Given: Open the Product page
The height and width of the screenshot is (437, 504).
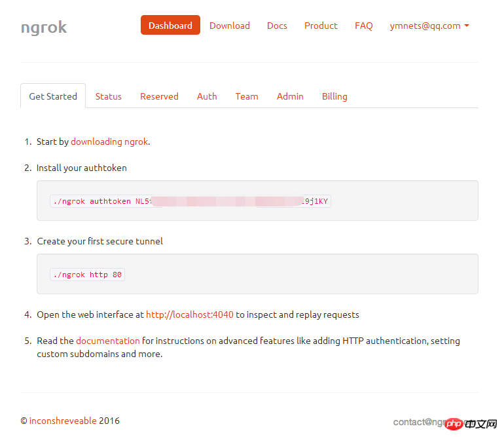Looking at the screenshot, I should (321, 26).
